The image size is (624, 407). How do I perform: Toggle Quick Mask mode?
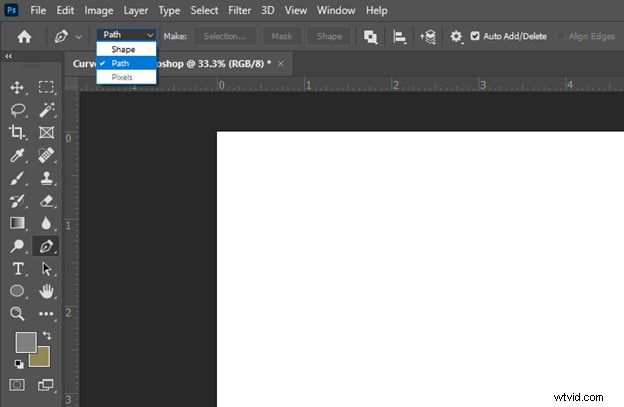pos(17,385)
